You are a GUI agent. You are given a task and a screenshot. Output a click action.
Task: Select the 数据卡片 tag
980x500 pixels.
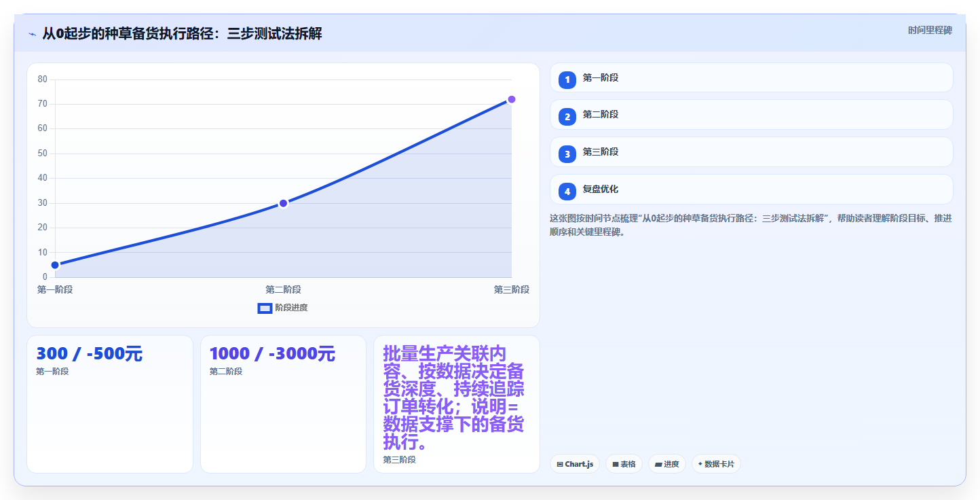716,464
